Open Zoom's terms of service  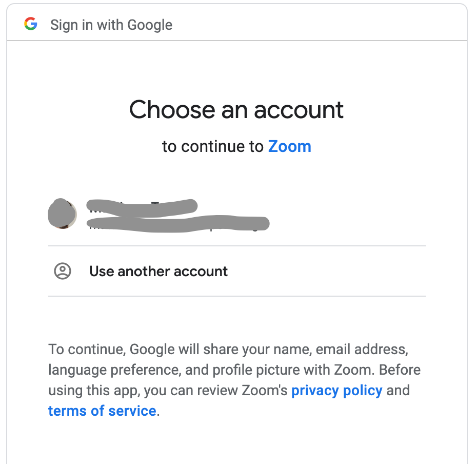[102, 411]
